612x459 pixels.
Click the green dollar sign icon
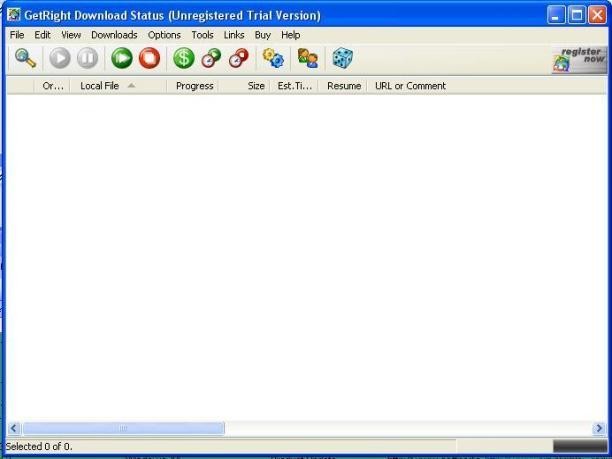tap(184, 58)
